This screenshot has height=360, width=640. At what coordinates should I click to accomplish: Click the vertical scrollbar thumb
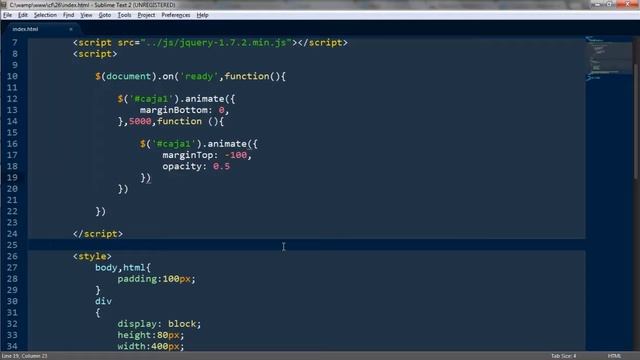[x=636, y=120]
